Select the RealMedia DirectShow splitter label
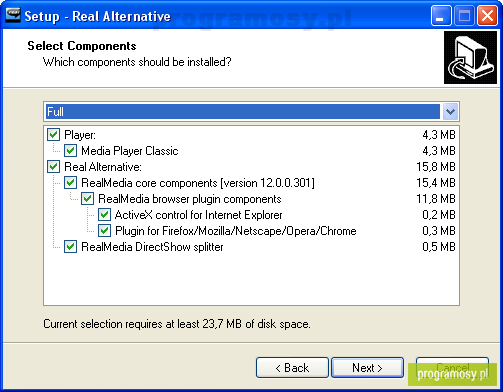 152,247
